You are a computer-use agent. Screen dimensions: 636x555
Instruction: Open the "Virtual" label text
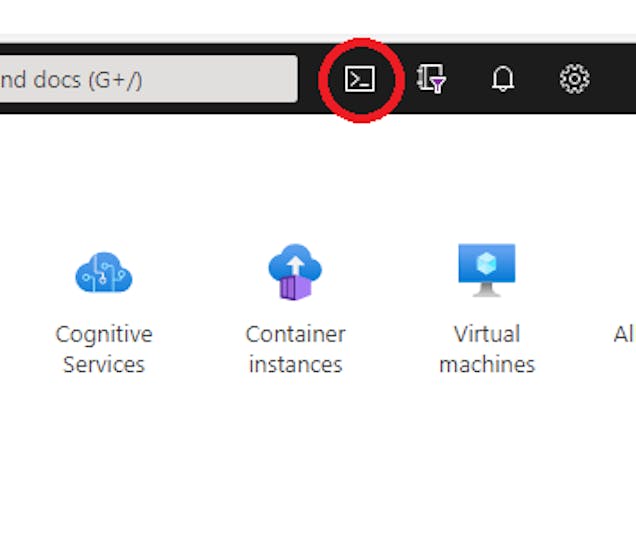pos(487,334)
